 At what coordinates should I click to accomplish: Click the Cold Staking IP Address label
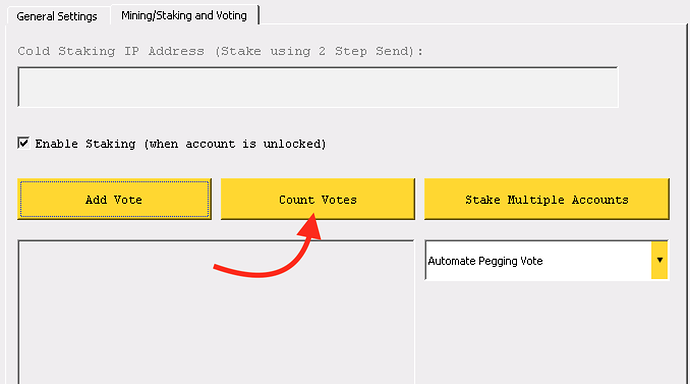(x=111, y=51)
